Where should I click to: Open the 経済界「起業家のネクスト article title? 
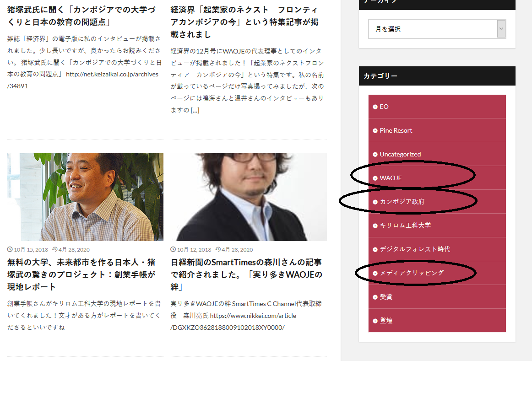(x=244, y=22)
